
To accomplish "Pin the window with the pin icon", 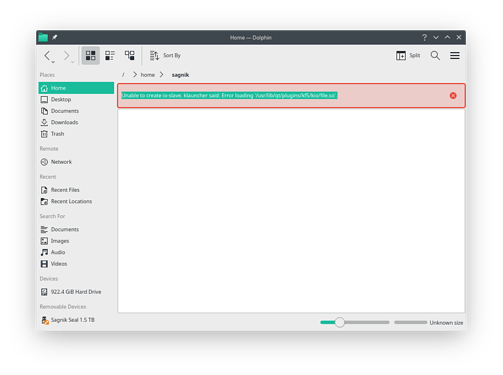I will [54, 37].
